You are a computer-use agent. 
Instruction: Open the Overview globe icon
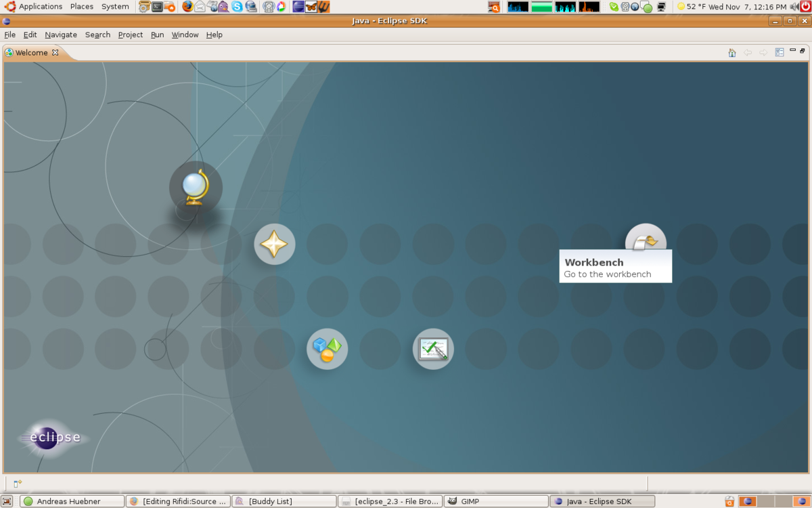click(196, 188)
